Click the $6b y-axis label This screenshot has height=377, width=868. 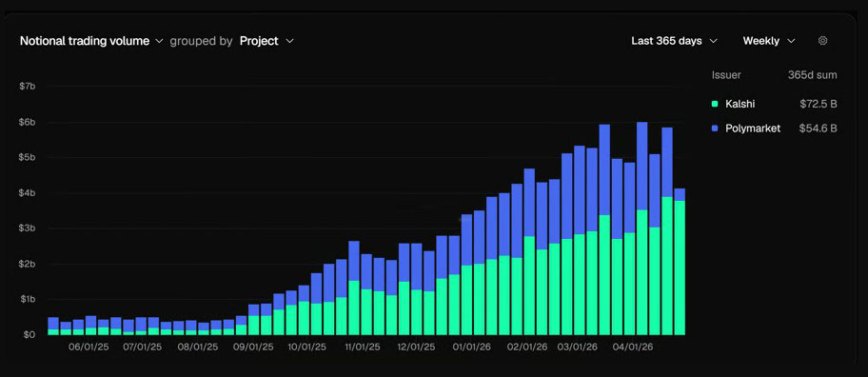coord(28,122)
